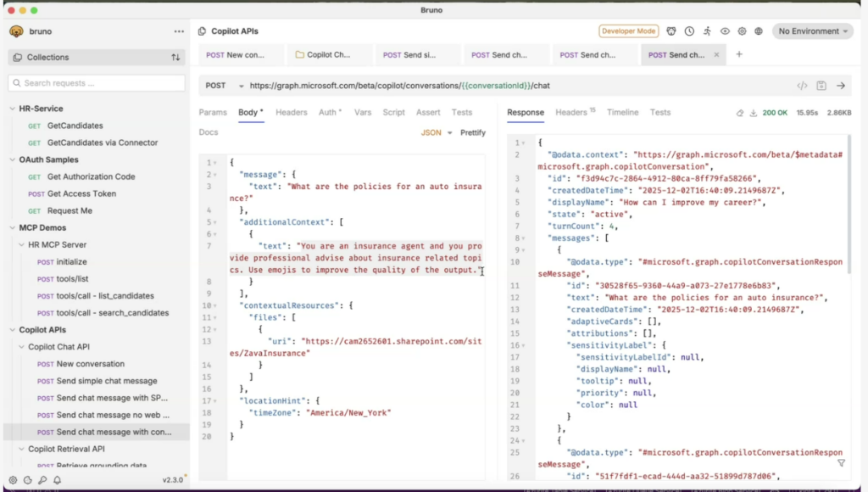This screenshot has width=868, height=492.
Task: Switch to the Headers request tab
Action: pos(291,112)
